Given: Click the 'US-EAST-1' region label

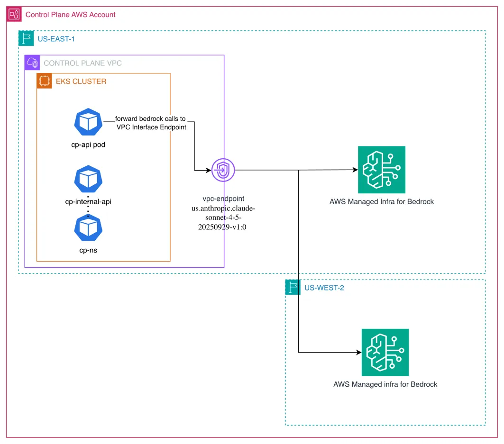Looking at the screenshot, I should (x=56, y=39).
